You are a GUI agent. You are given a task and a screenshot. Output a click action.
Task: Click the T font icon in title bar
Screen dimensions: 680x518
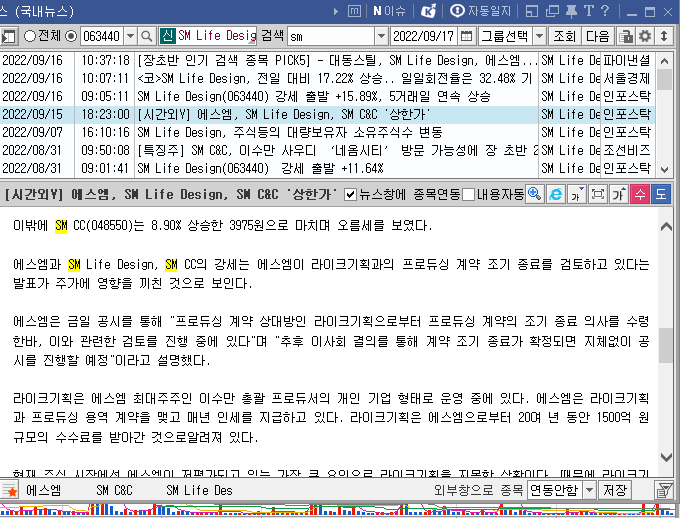[588, 11]
